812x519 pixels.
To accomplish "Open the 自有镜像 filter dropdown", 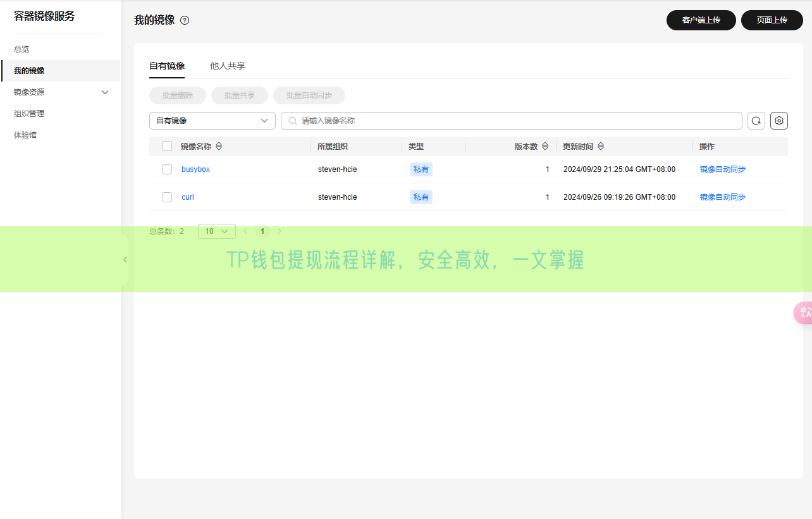I will (x=212, y=121).
